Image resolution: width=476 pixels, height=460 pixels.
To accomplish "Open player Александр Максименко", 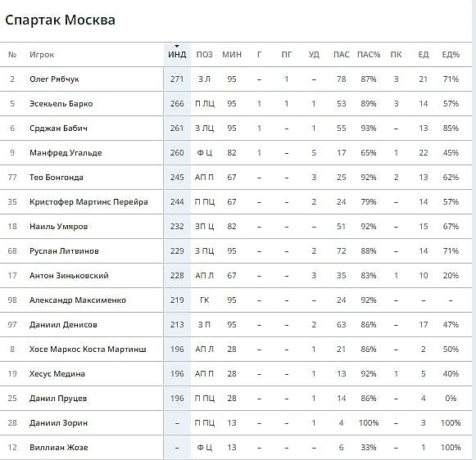I will [77, 300].
